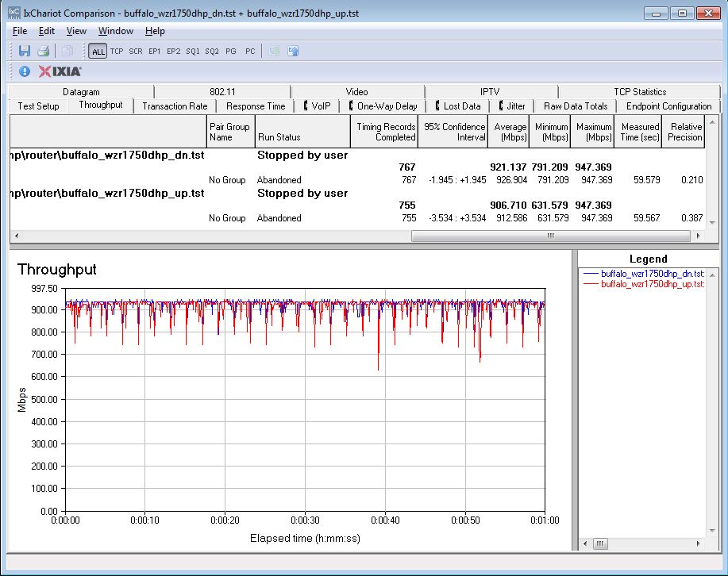
Task: Click 95% Confidence Interval column header
Action: (453, 132)
